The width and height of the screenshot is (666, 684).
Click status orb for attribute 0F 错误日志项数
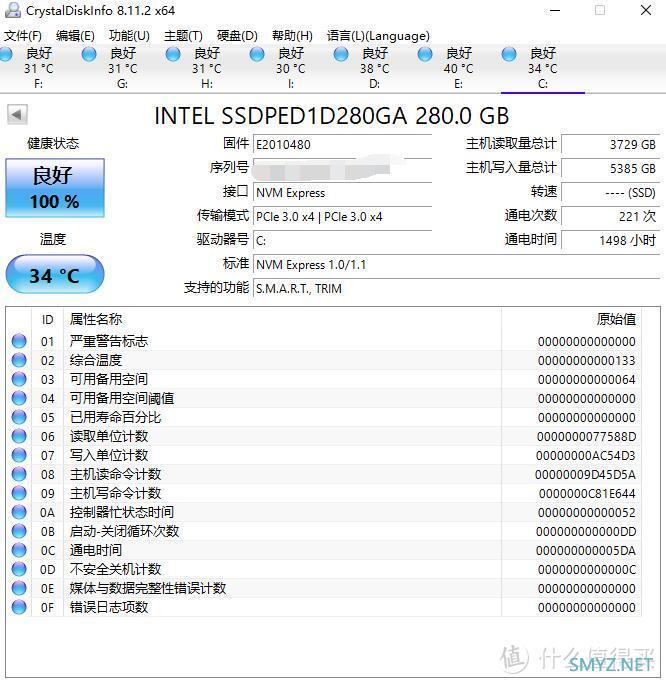pyautogui.click(x=19, y=607)
